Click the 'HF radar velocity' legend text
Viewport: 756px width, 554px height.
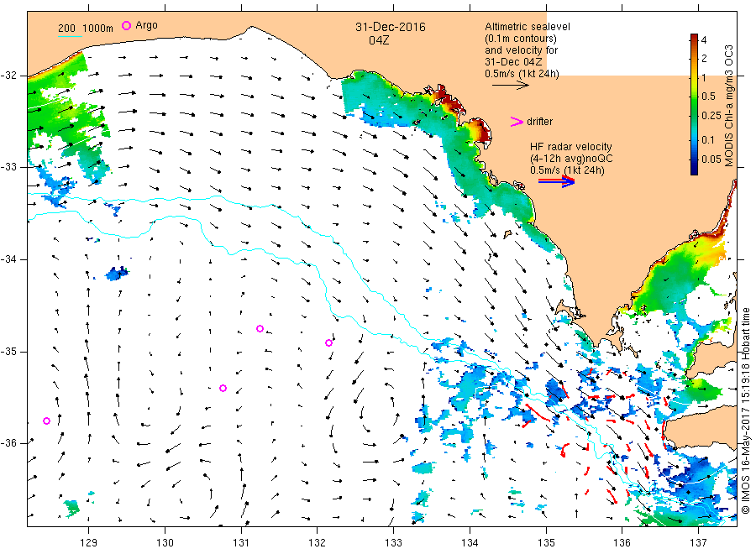[571, 146]
